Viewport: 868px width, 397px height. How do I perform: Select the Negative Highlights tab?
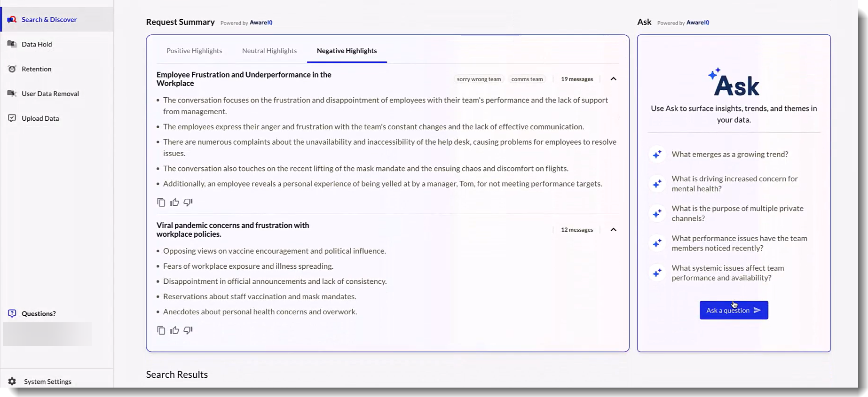coord(347,51)
